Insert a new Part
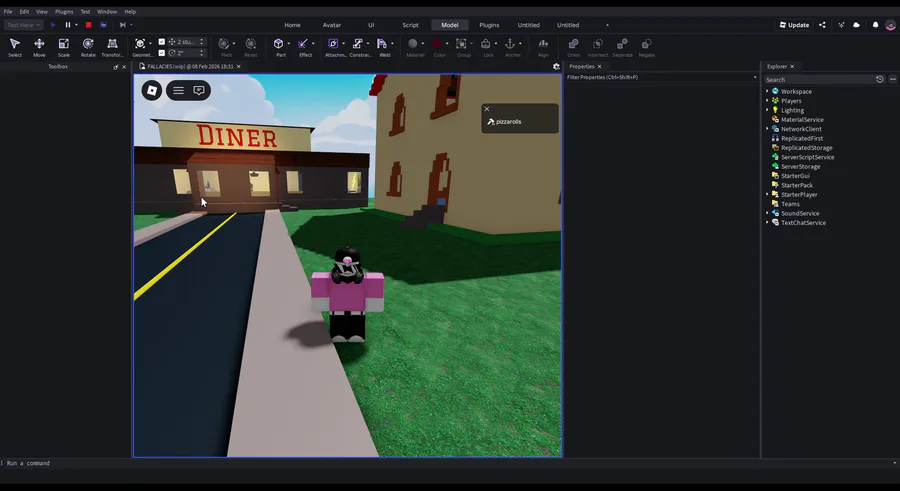900x491 pixels. tap(279, 47)
